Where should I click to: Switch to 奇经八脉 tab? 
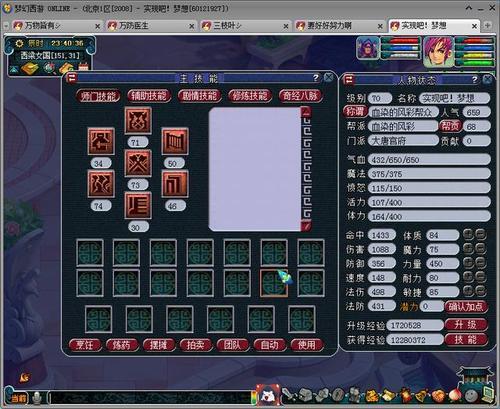[300, 96]
